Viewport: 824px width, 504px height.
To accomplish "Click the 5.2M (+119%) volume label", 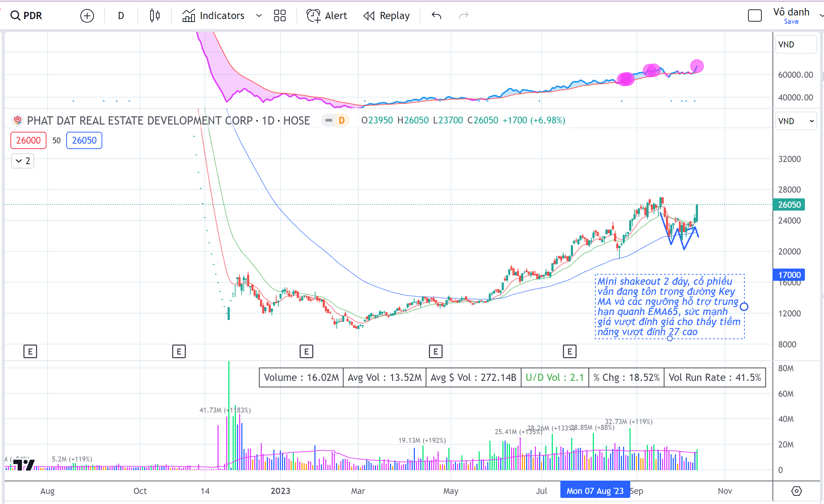I will tap(72, 459).
